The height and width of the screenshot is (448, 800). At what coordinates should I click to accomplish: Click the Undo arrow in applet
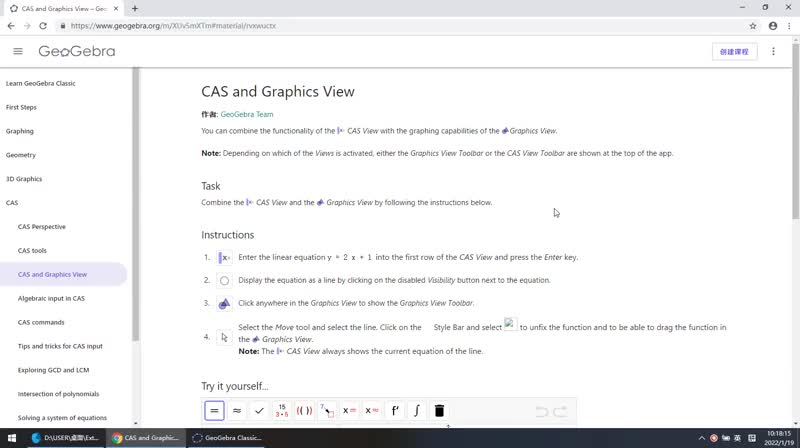click(542, 411)
